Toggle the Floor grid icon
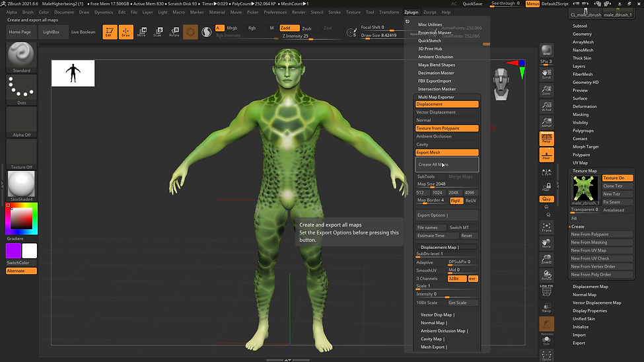The height and width of the screenshot is (362, 644). (547, 155)
